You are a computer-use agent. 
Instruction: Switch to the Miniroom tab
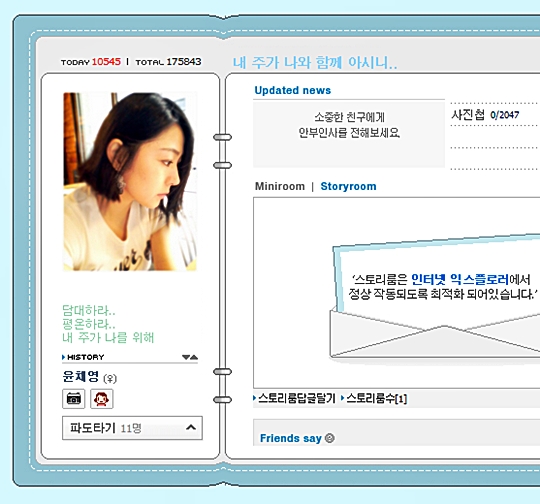pos(280,186)
